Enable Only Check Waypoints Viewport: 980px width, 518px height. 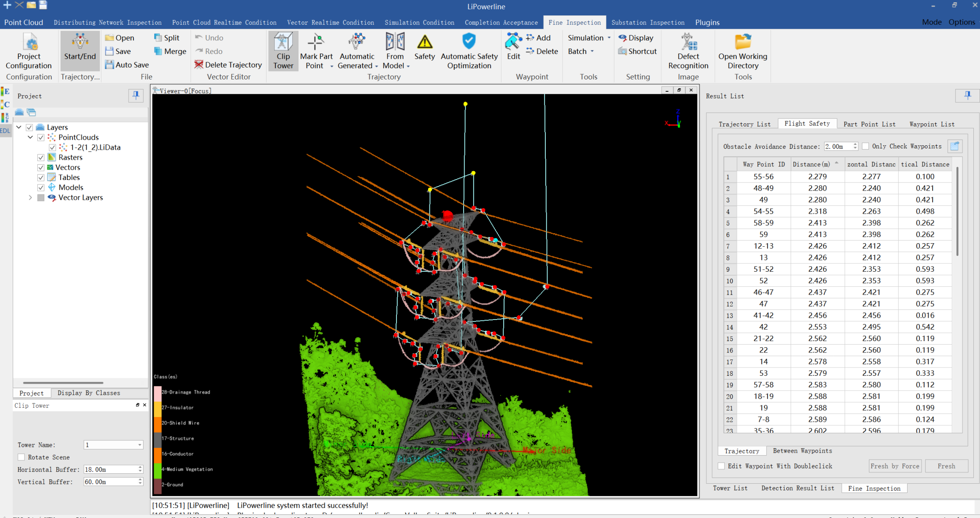pos(865,146)
